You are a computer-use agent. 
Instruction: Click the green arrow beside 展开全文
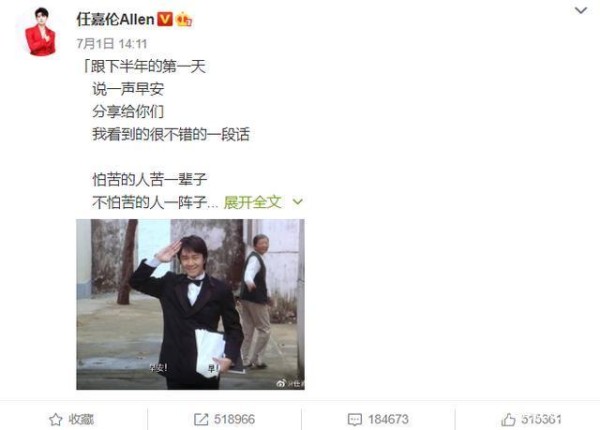[x=297, y=202]
